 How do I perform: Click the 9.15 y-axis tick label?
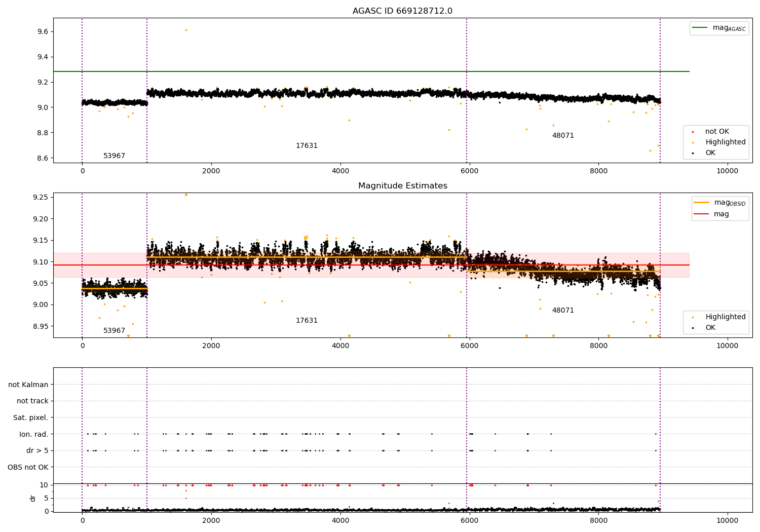tap(40, 240)
